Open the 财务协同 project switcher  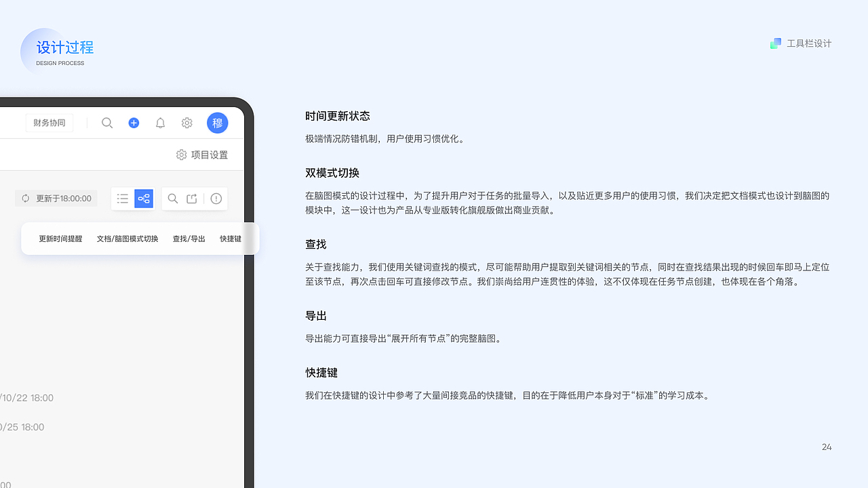pyautogui.click(x=49, y=123)
